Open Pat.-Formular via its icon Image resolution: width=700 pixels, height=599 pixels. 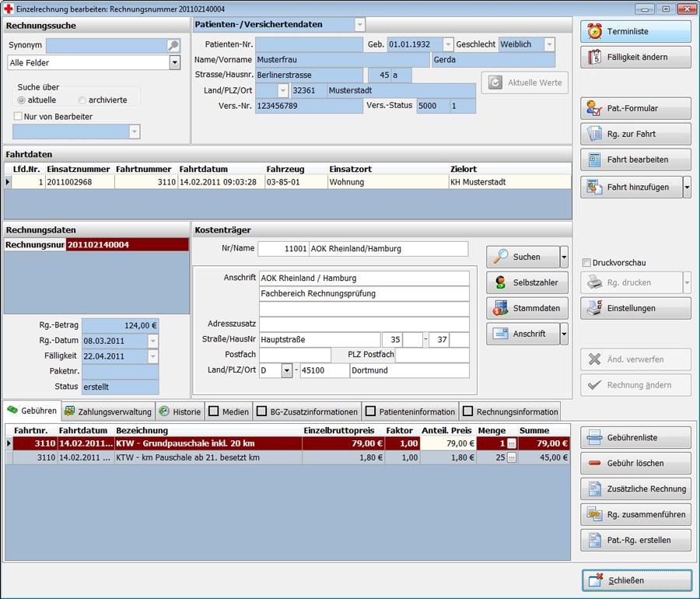[x=595, y=109]
